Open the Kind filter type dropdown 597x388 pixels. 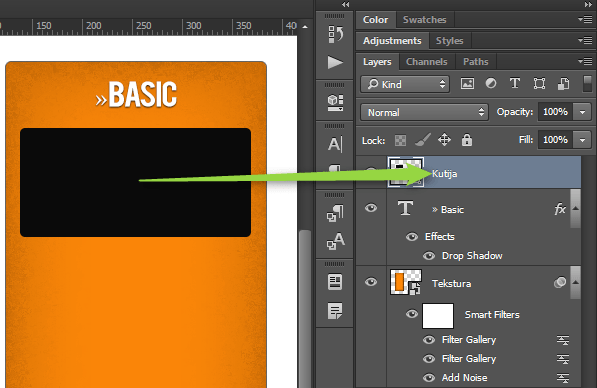point(405,84)
